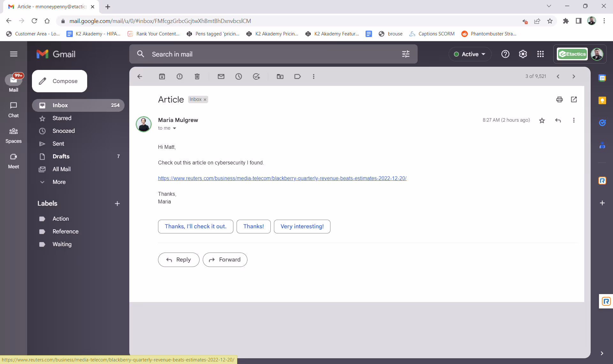The width and height of the screenshot is (613, 364).
Task: Mark the email as unread
Action: coord(221,77)
